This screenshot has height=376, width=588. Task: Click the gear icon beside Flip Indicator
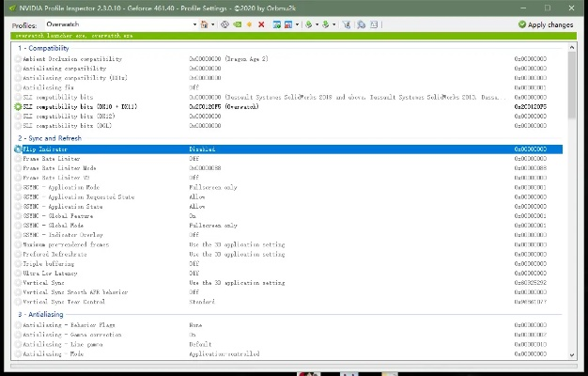pos(18,149)
